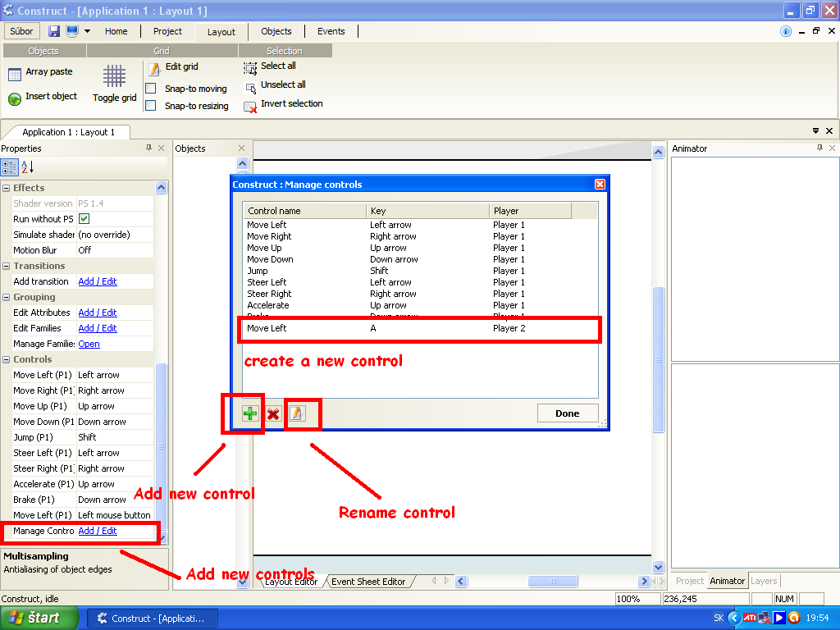Click the Toggle grid icon

(x=114, y=76)
